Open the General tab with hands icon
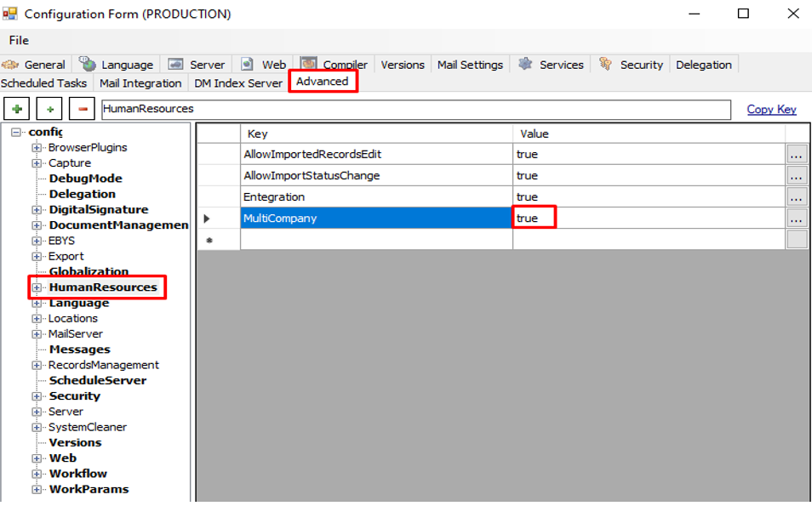The height and width of the screenshot is (506, 812). (x=35, y=65)
